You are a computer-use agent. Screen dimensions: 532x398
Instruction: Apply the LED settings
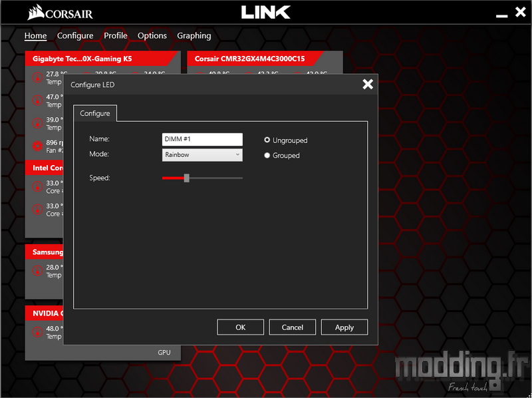(344, 327)
